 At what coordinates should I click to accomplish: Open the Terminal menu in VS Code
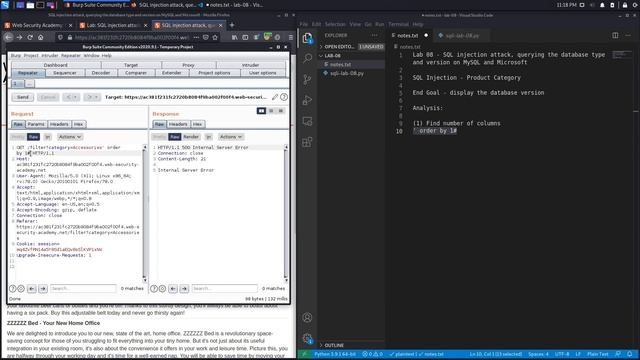(398, 24)
